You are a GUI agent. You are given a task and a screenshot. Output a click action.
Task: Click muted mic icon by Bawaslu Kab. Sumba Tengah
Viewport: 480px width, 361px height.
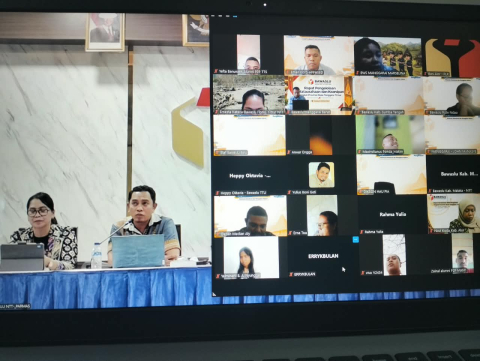coord(358,112)
